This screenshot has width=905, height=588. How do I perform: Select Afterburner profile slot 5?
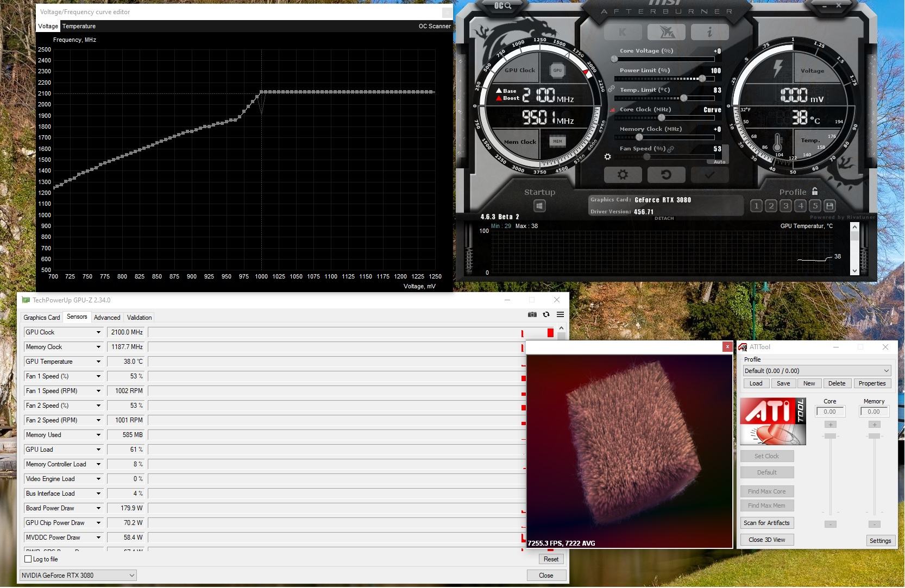[815, 206]
